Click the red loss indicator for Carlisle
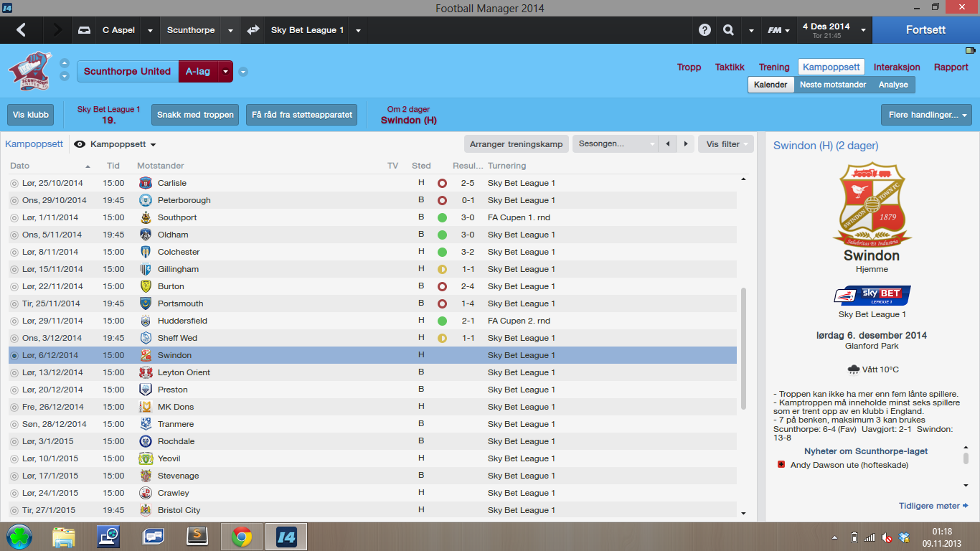This screenshot has width=980, height=551. [442, 183]
